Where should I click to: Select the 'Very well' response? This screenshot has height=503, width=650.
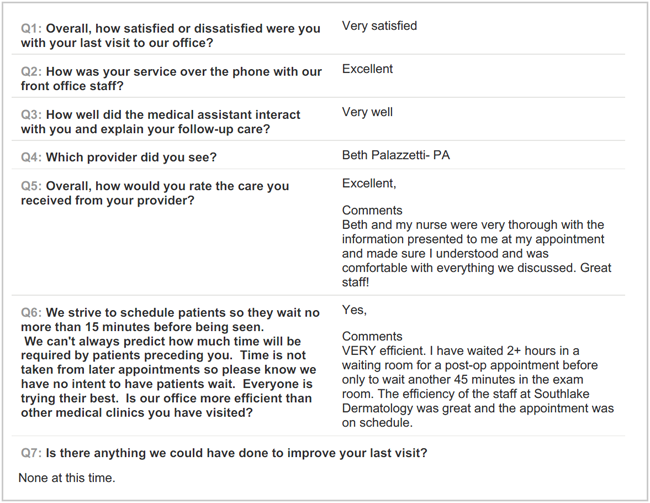[x=367, y=112]
